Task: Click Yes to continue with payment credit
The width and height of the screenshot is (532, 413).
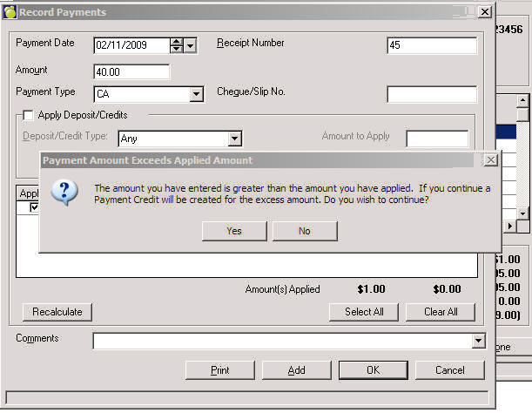Action: [x=233, y=231]
